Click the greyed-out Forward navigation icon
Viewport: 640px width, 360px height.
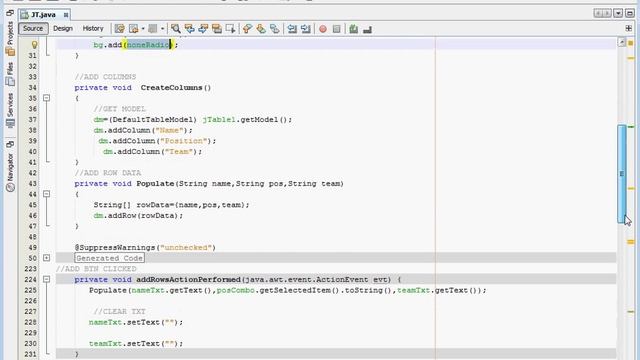coord(153,29)
